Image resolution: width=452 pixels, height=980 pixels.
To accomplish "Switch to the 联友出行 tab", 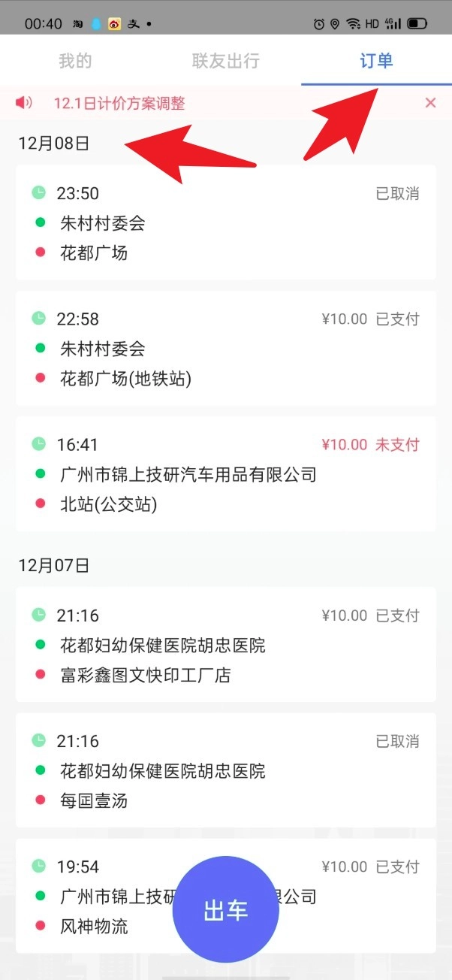I will pyautogui.click(x=225, y=61).
